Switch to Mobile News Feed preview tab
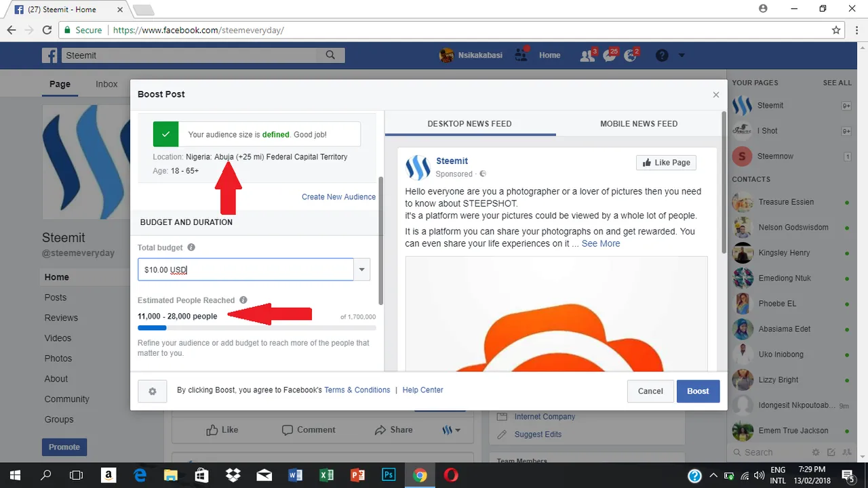868x488 pixels. click(639, 124)
